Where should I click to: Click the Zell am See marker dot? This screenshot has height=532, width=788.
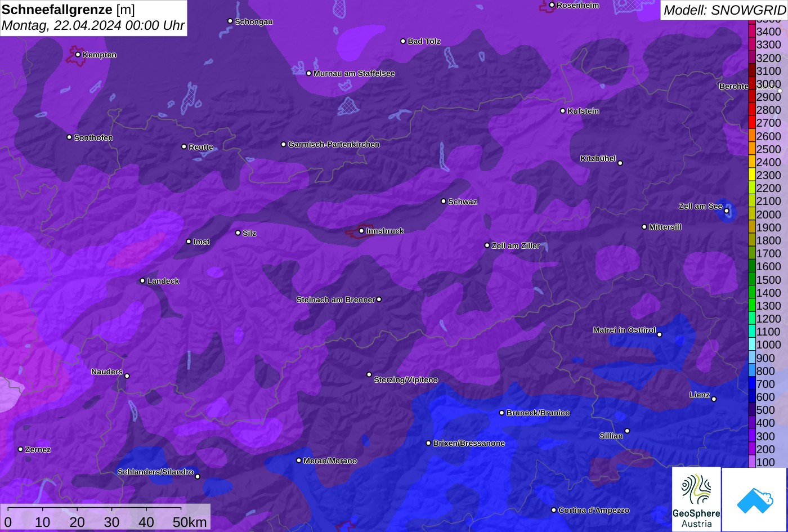pyautogui.click(x=727, y=211)
